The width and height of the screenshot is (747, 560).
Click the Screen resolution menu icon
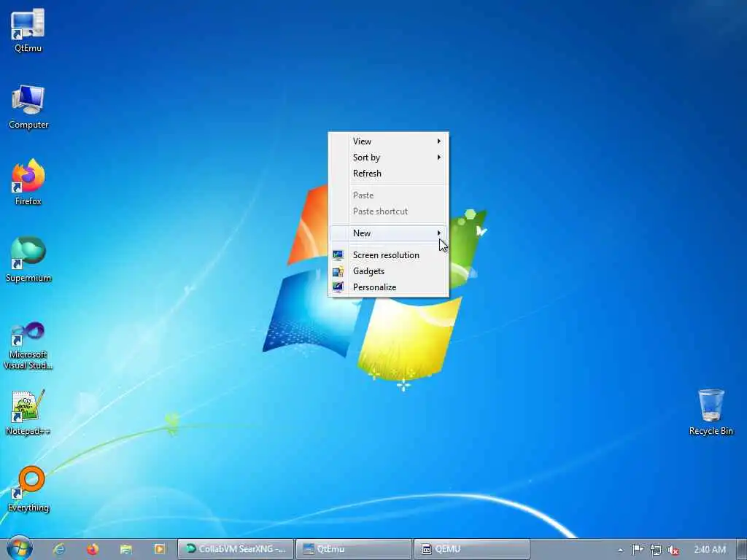338,255
